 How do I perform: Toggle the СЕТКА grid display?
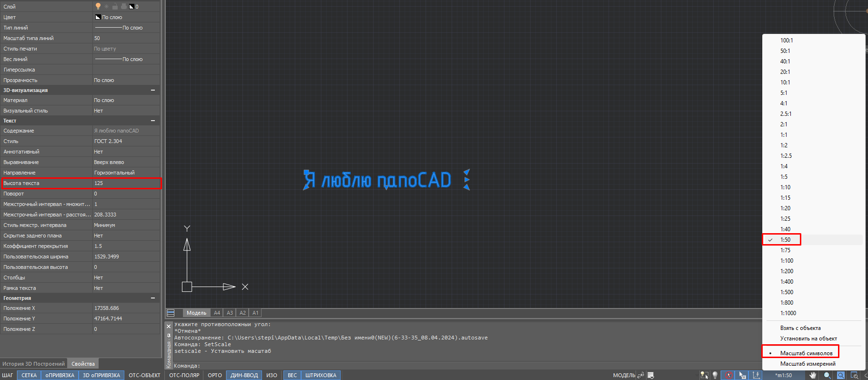[x=29, y=375]
